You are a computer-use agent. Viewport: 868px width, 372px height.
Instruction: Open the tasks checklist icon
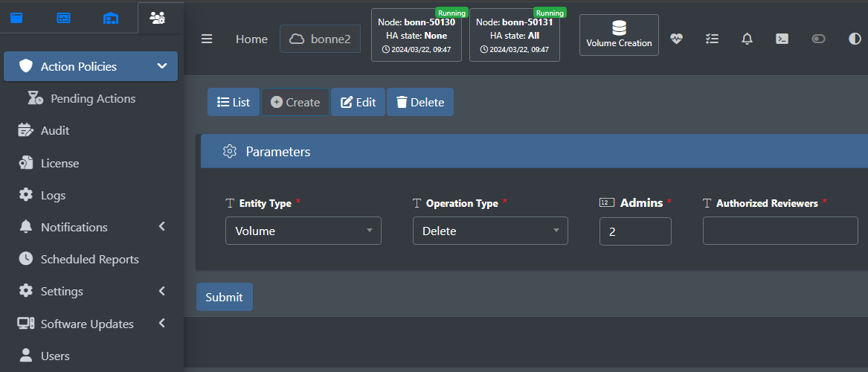click(x=712, y=39)
